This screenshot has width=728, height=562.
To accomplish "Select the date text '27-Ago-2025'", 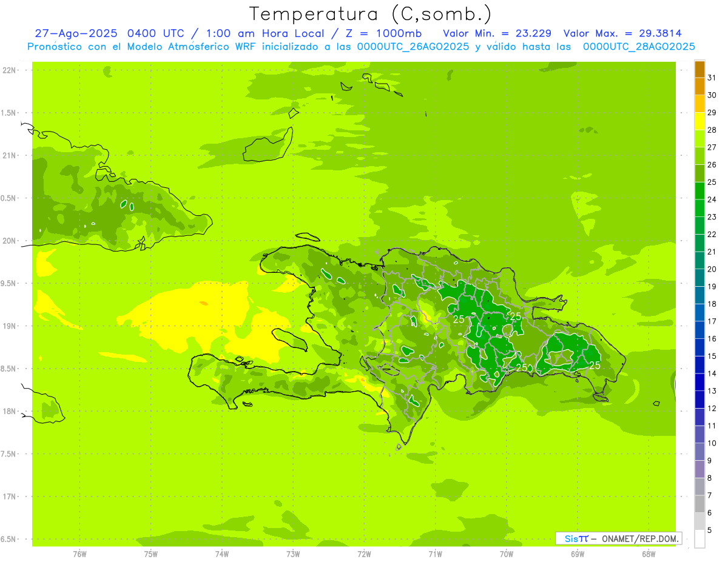I will pos(77,33).
